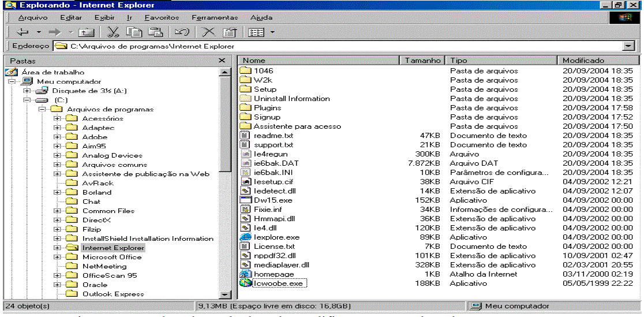This screenshot has height=317, width=644.
Task: Click the Up One Level folder icon
Action: (x=86, y=32)
